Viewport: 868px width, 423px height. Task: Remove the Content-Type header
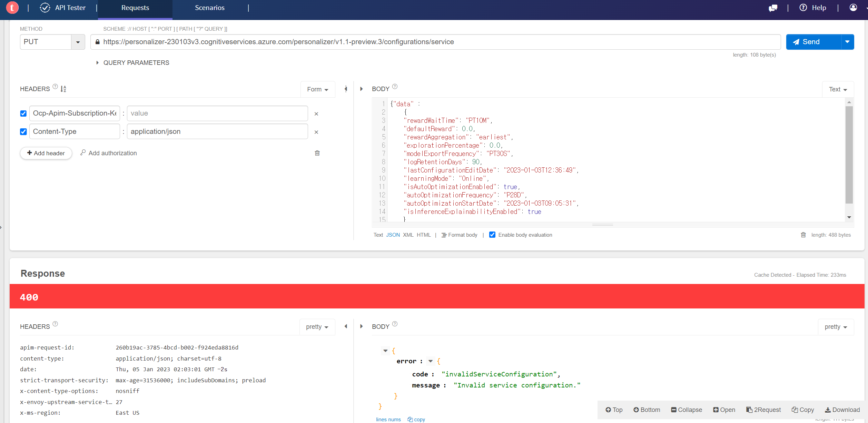pyautogui.click(x=316, y=132)
